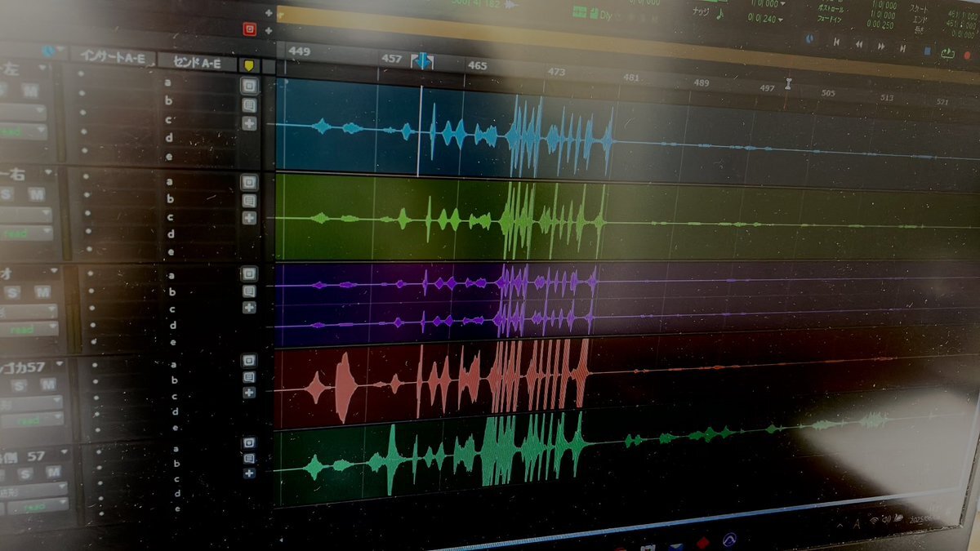The image size is (980, 551).
Task: Click the plus icon on the 右 track
Action: click(x=250, y=218)
